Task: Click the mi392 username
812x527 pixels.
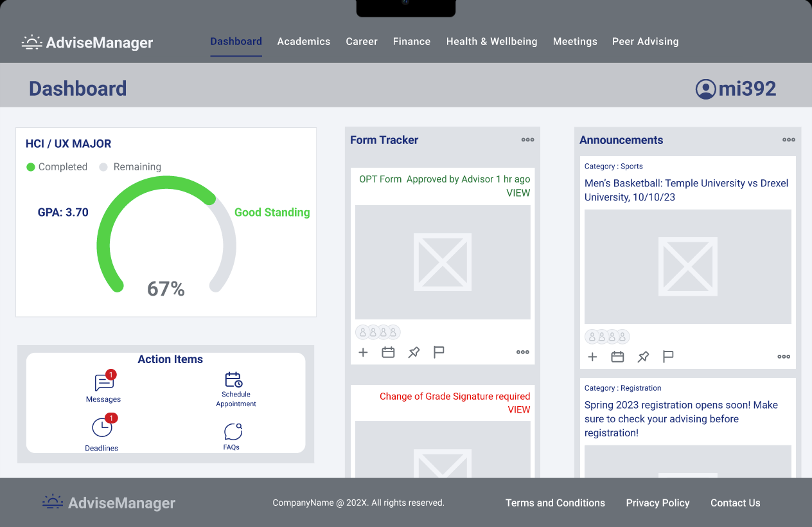Action: tap(748, 89)
